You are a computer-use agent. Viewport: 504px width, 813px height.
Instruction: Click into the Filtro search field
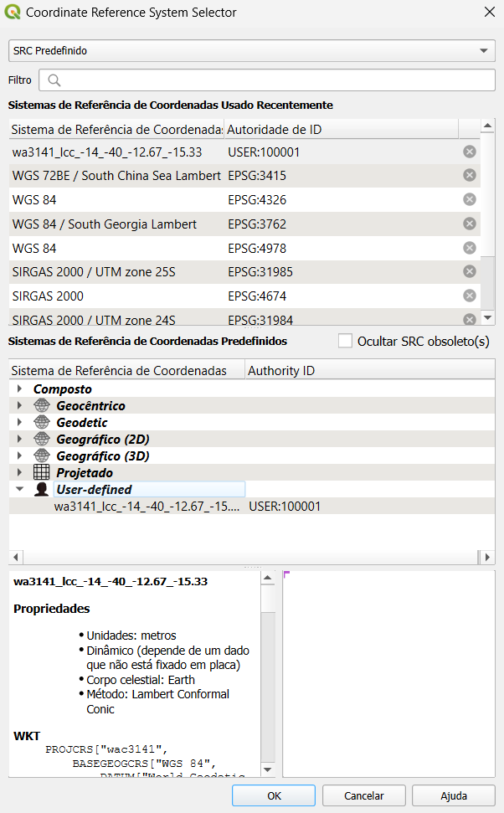click(267, 80)
